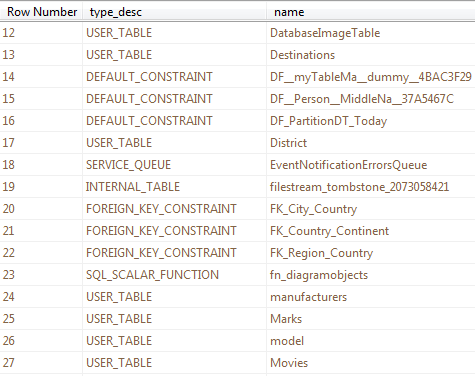Screen dimensions: 475x376
Task: Select the District name cell
Action: tap(371, 143)
